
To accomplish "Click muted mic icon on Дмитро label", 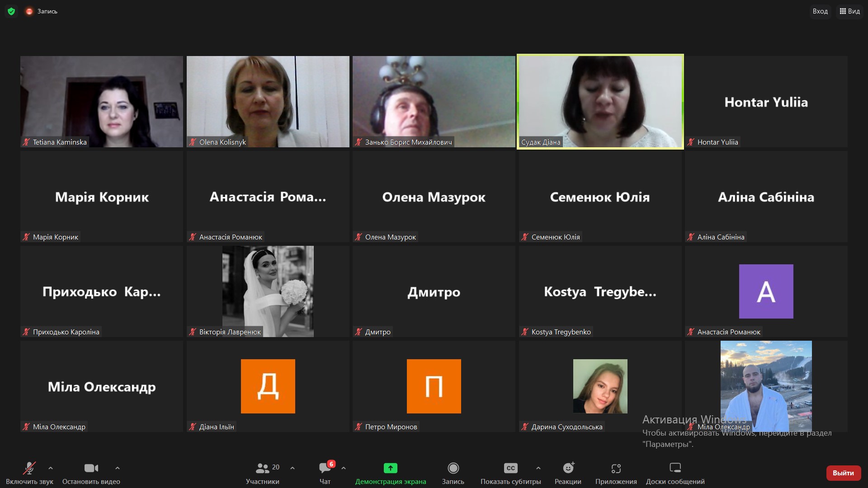I will coord(359,332).
